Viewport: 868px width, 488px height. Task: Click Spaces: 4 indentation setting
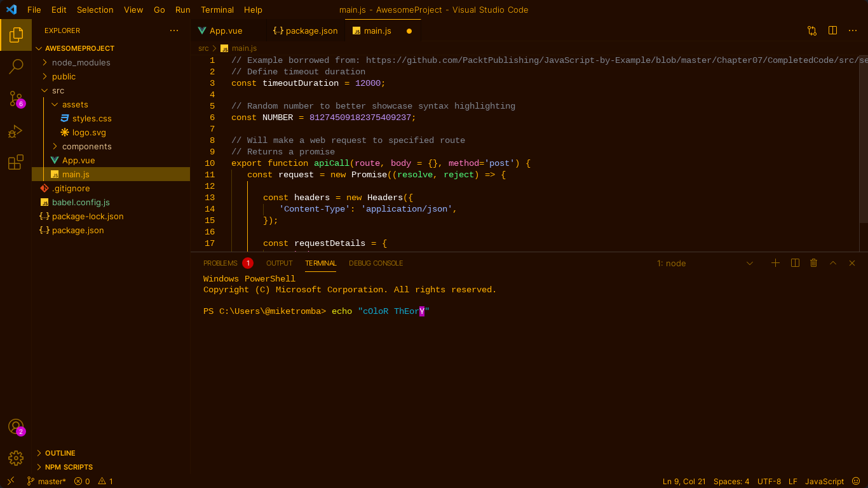coord(731,482)
